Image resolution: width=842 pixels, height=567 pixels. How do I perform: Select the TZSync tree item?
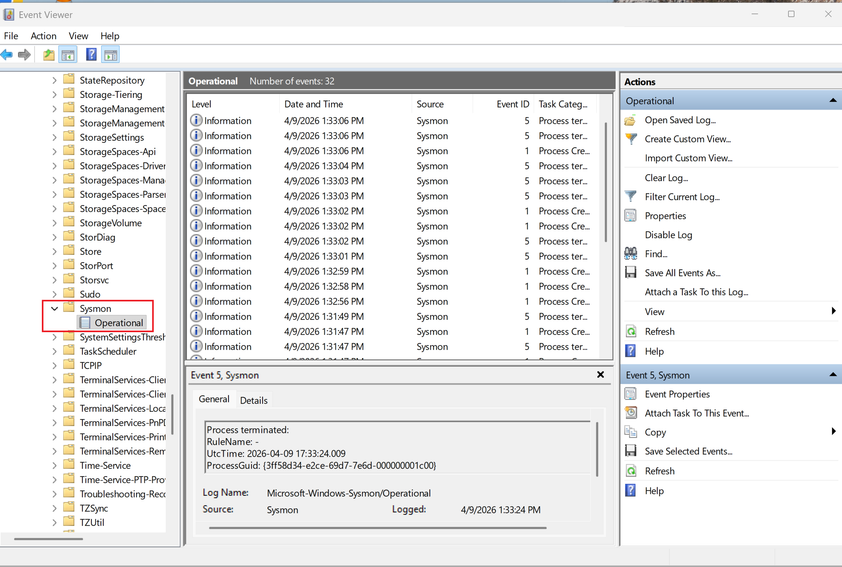tap(93, 508)
